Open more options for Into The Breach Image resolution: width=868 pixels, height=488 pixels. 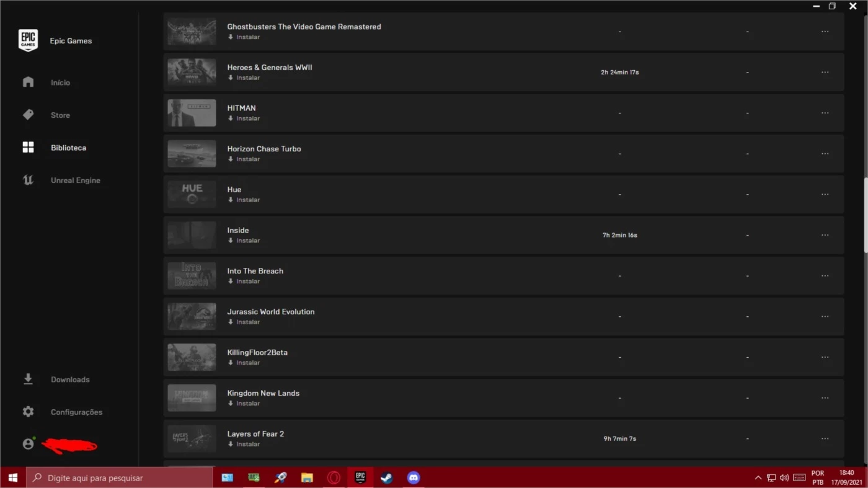pyautogui.click(x=825, y=276)
